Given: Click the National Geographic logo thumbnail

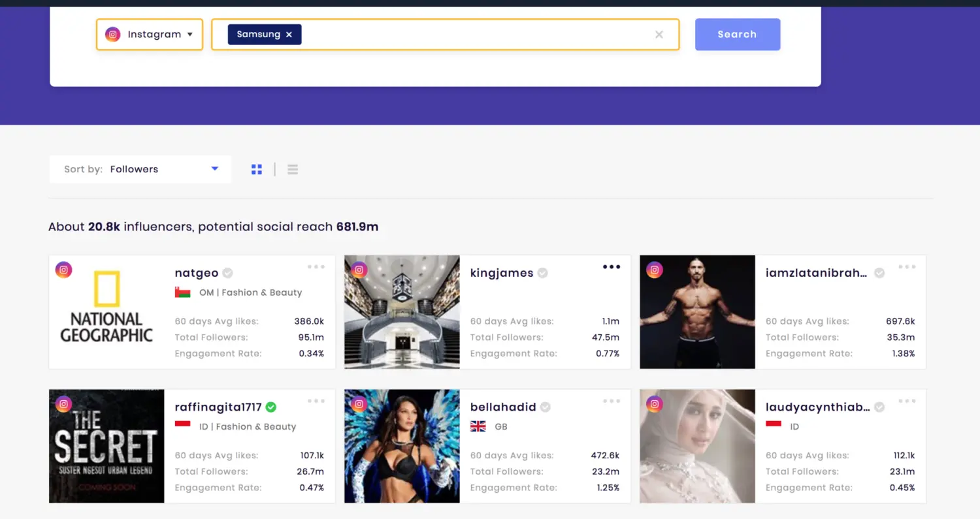Looking at the screenshot, I should [106, 312].
